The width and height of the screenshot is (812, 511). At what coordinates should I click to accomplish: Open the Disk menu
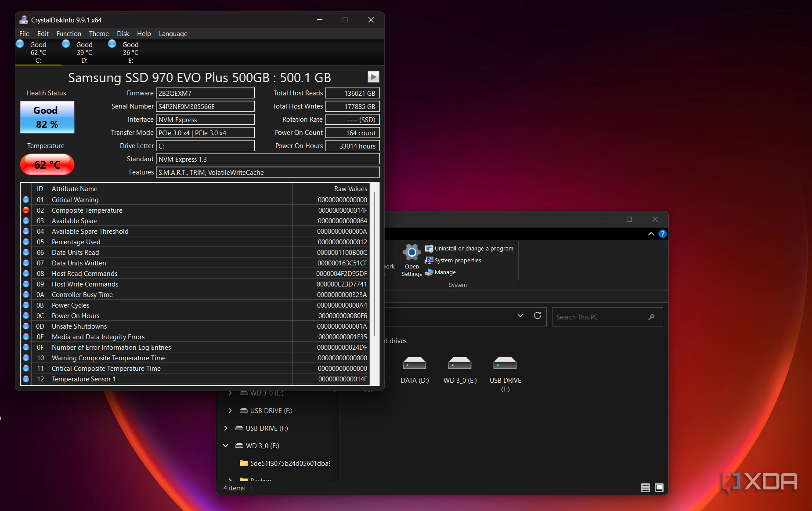[123, 34]
